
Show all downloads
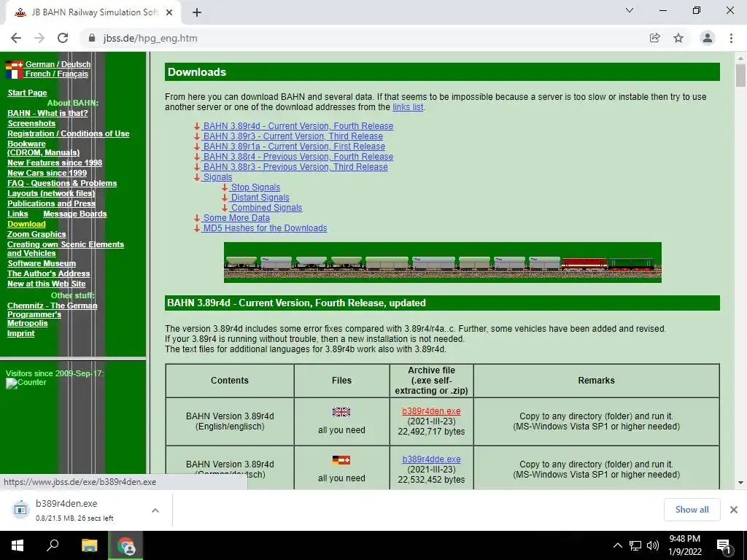tap(692, 510)
